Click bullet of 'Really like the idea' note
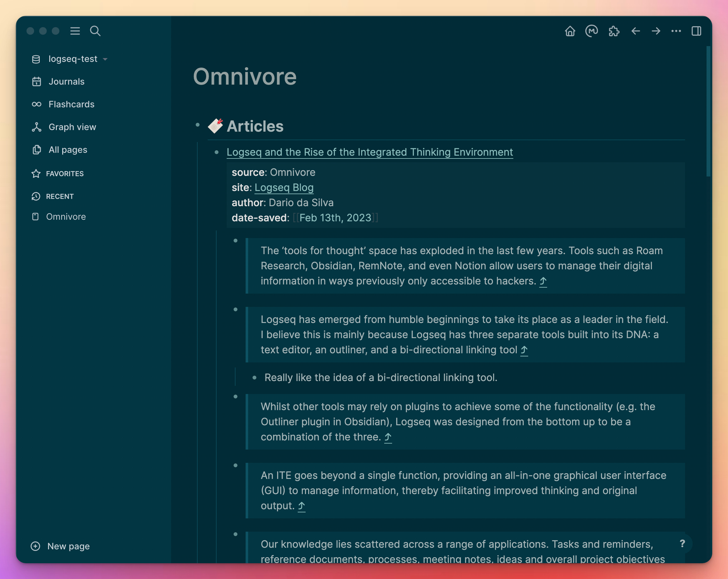 pyautogui.click(x=254, y=378)
